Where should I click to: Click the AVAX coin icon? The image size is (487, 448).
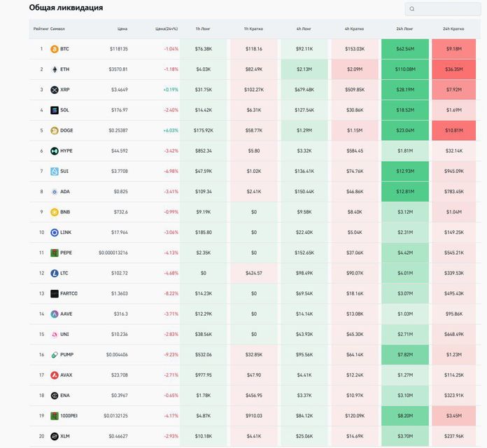tap(55, 375)
